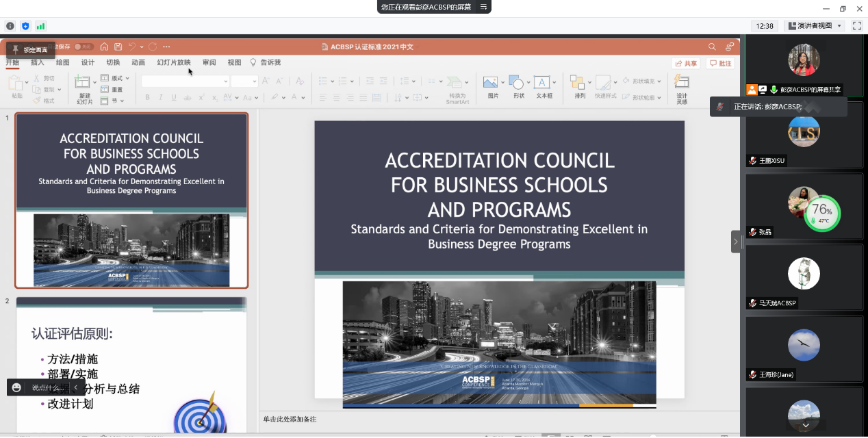Click the Home icon next to AutoSave
868x438 pixels.
(104, 47)
